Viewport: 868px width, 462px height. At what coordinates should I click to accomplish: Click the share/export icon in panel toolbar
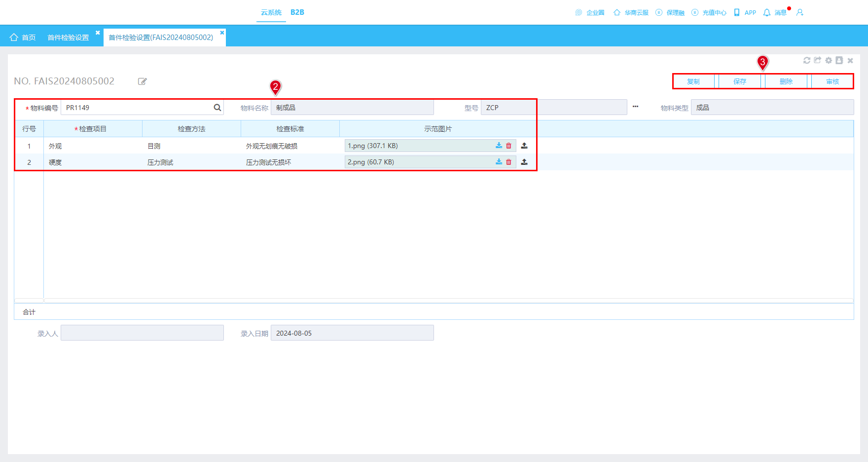pos(818,60)
